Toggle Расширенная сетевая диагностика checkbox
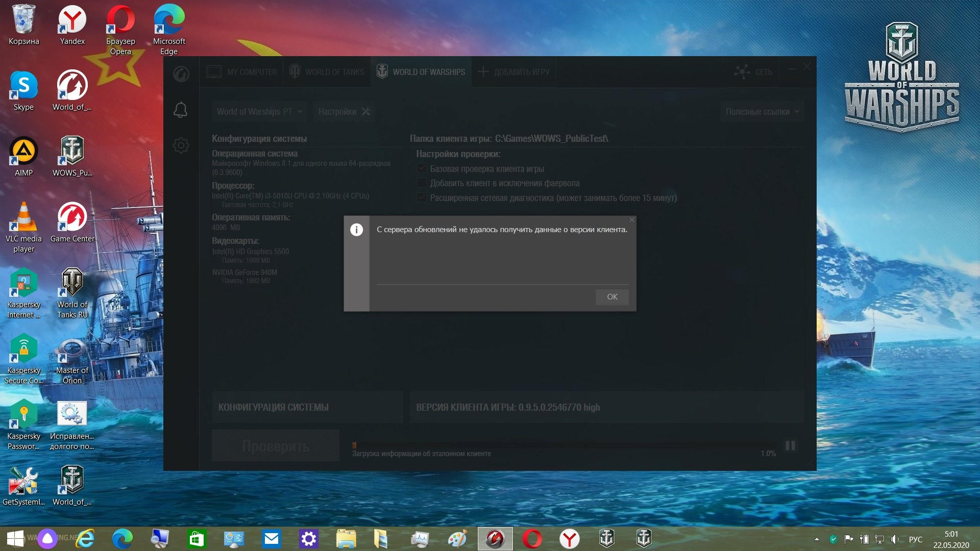The height and width of the screenshot is (551, 980). pos(422,198)
